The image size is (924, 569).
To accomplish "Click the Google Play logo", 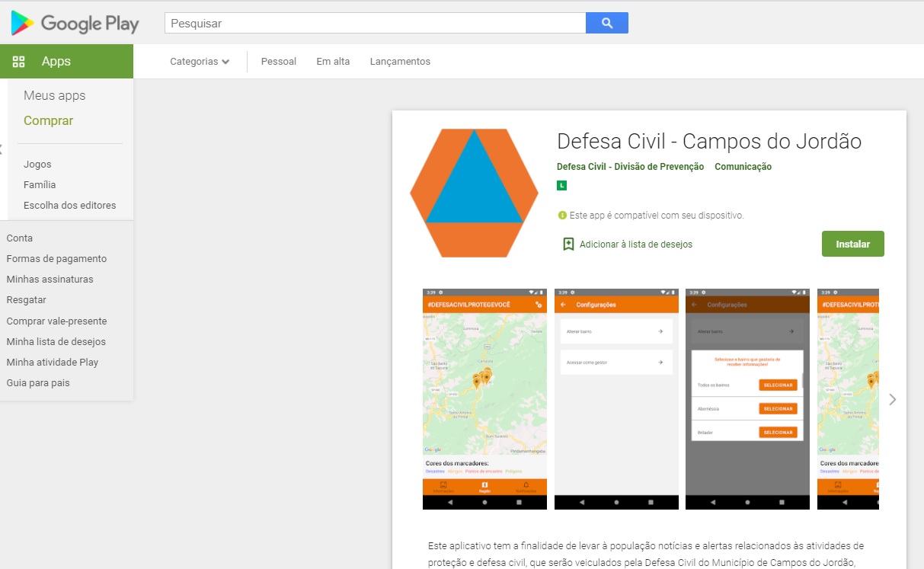I will (75, 23).
